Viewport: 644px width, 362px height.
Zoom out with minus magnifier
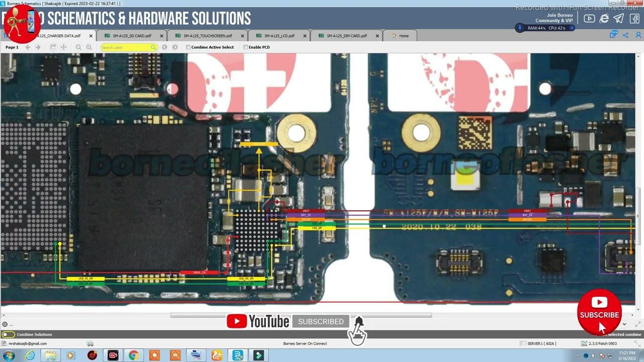[x=78, y=47]
